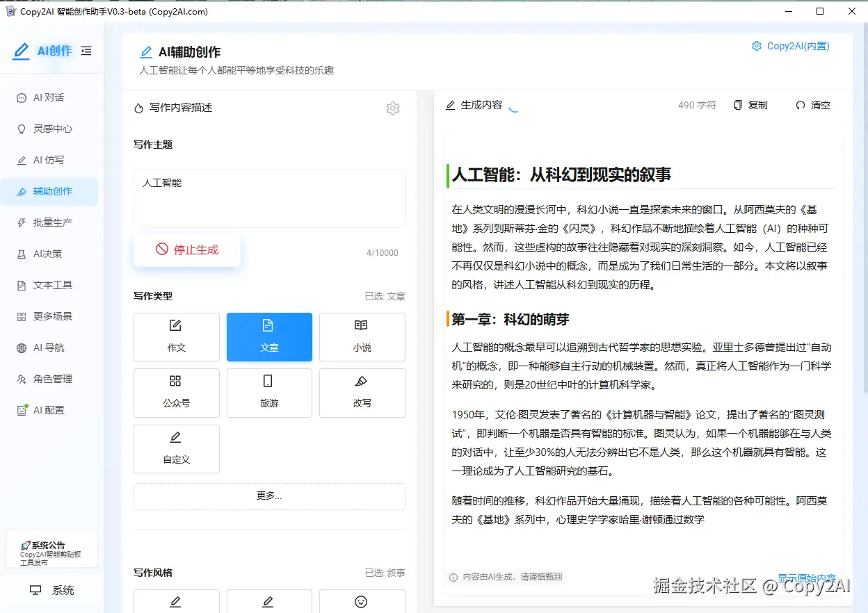Click the 490 字符 character count
This screenshot has width=868, height=613.
click(x=697, y=105)
